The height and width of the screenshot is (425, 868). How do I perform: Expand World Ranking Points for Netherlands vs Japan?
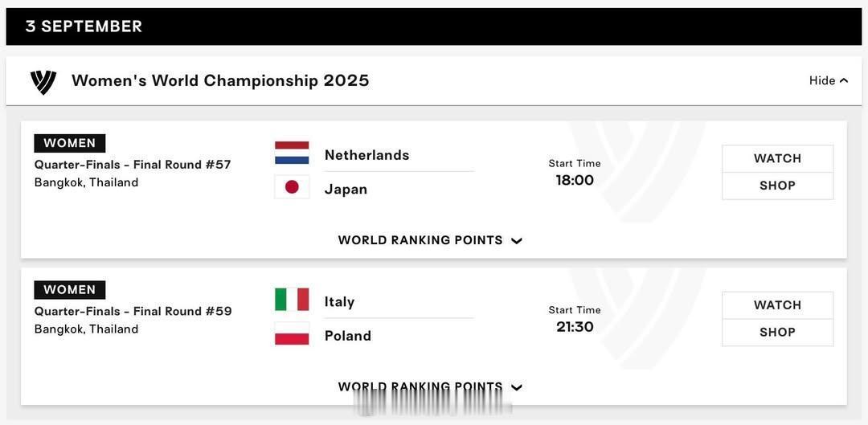430,240
